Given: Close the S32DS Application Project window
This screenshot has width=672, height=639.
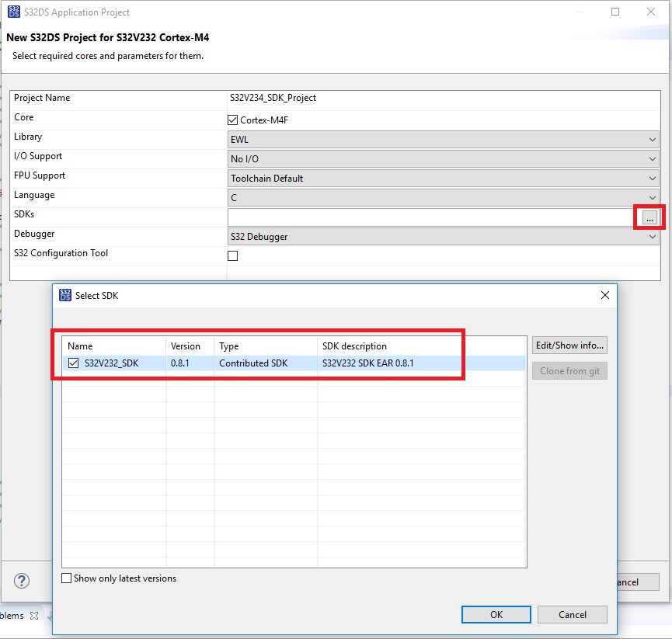Looking at the screenshot, I should [x=650, y=12].
